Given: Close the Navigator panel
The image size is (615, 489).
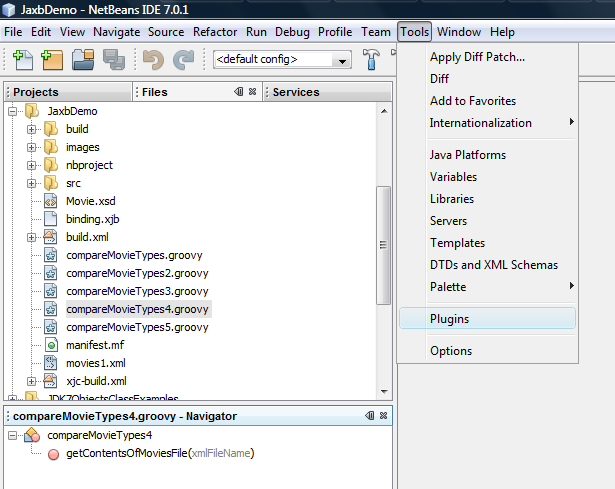Looking at the screenshot, I should click(384, 415).
